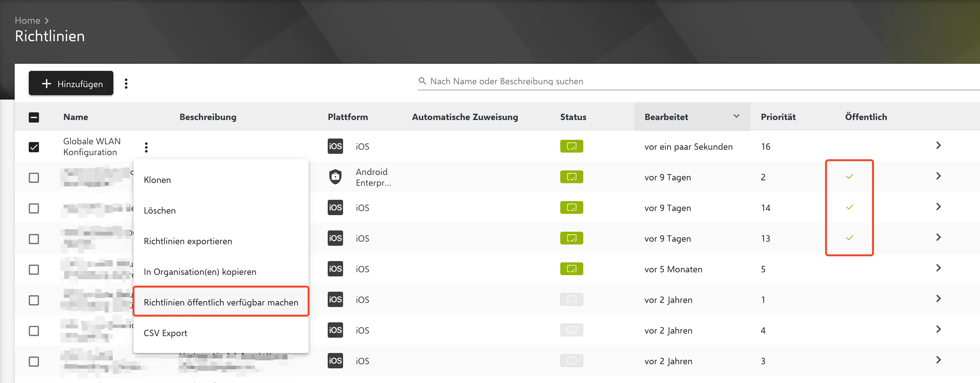Screen dimensions: 980x383
Task: Expand the first row with right chevron
Action: pyautogui.click(x=938, y=146)
